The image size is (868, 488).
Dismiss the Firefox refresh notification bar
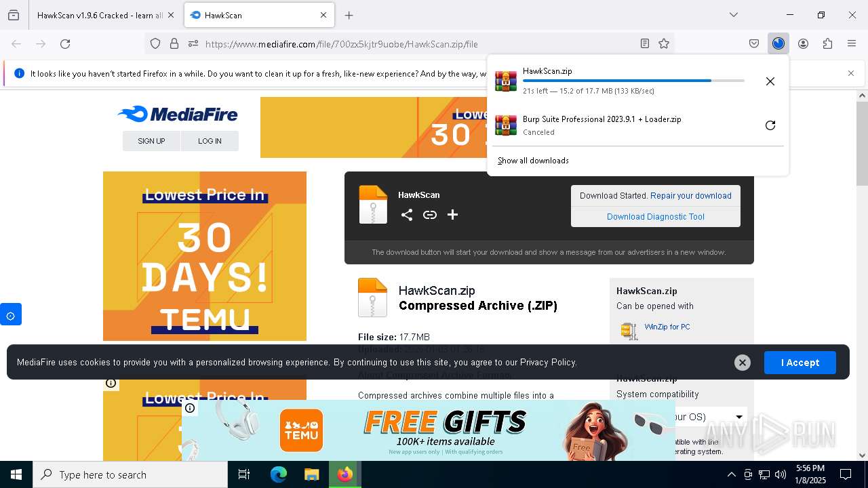click(851, 73)
